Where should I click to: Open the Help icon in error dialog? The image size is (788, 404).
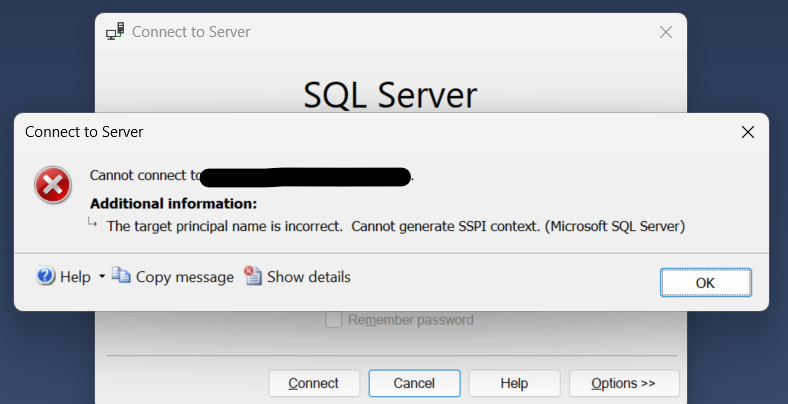pyautogui.click(x=45, y=276)
